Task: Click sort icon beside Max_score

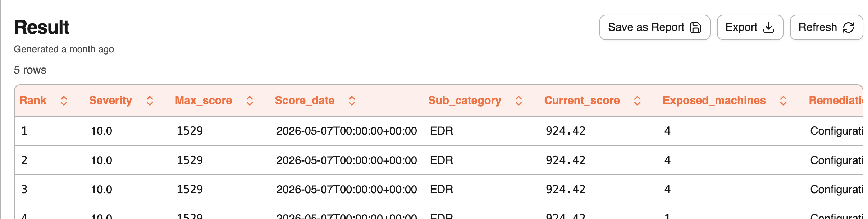Action: pos(250,101)
